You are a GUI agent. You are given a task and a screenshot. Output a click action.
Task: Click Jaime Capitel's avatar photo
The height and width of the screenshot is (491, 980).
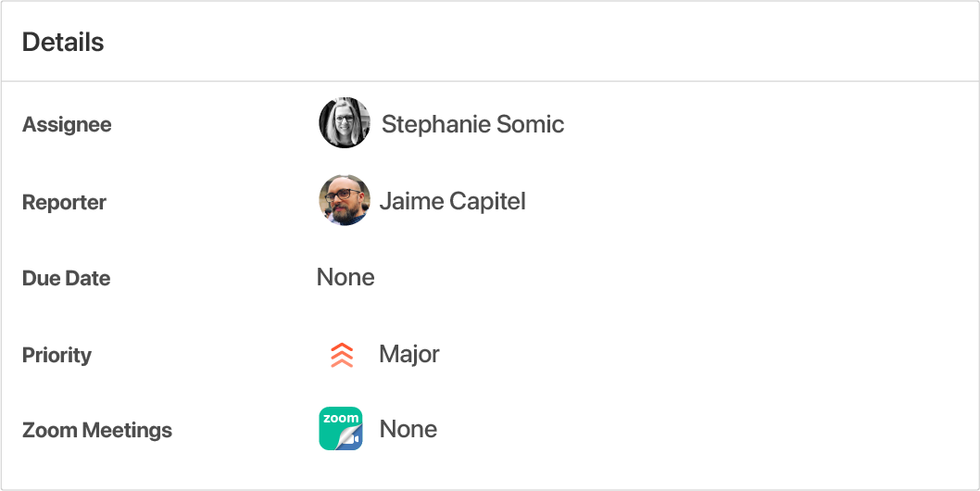345,200
